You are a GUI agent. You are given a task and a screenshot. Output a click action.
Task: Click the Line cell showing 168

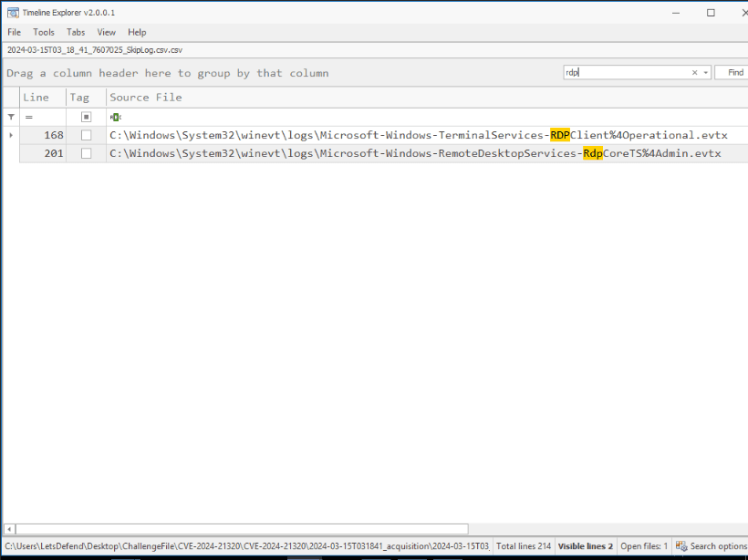[x=43, y=136]
